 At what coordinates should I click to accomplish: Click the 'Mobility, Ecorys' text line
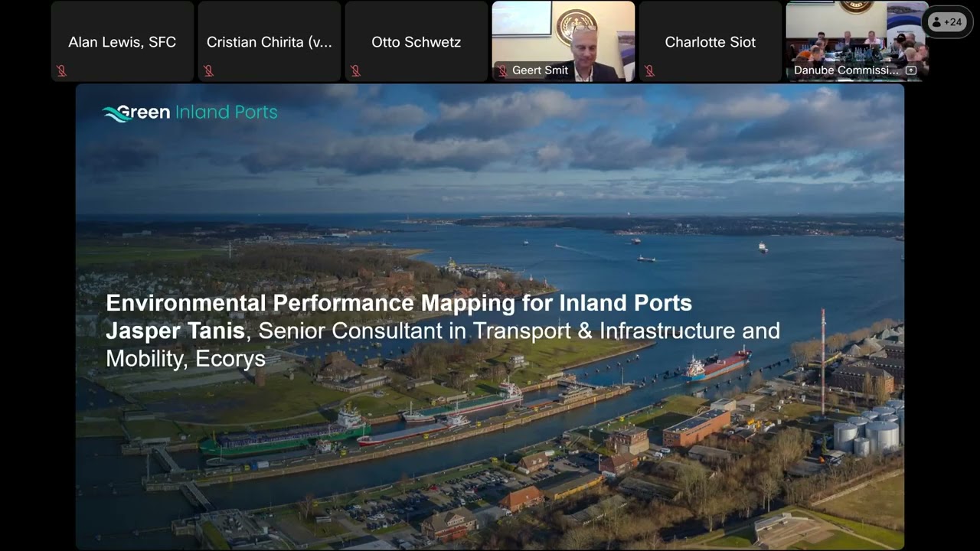[x=185, y=359]
